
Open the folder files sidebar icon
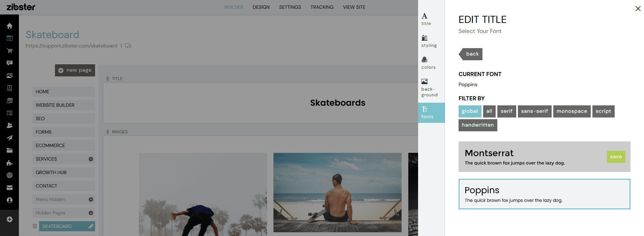coord(9,150)
